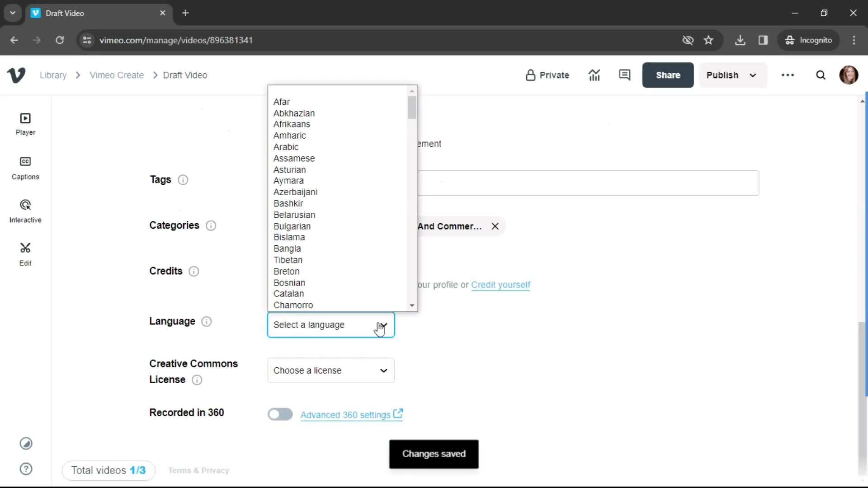The height and width of the screenshot is (488, 868).
Task: Select Amharic from the language list
Action: tap(289, 136)
